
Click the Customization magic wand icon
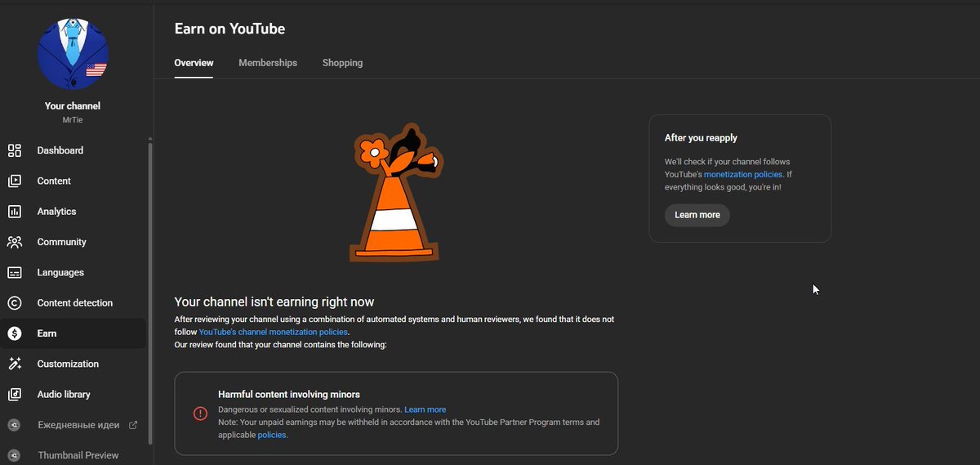14,364
